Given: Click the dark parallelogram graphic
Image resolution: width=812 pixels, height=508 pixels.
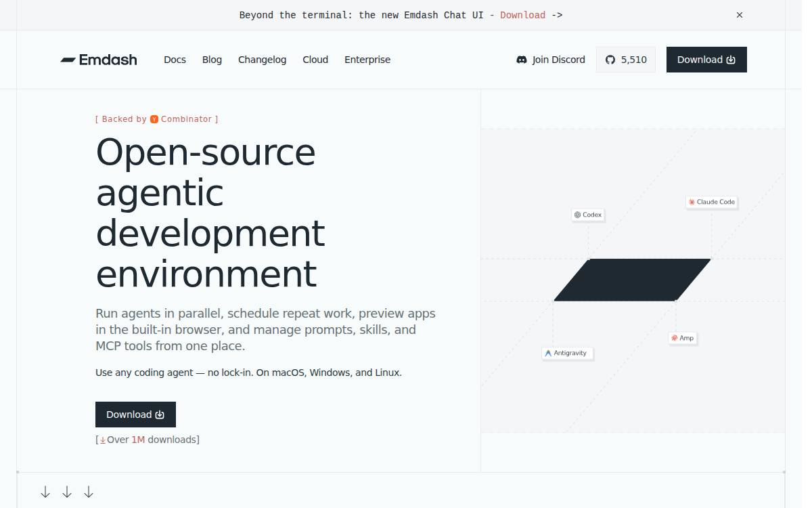Looking at the screenshot, I should pyautogui.click(x=632, y=280).
